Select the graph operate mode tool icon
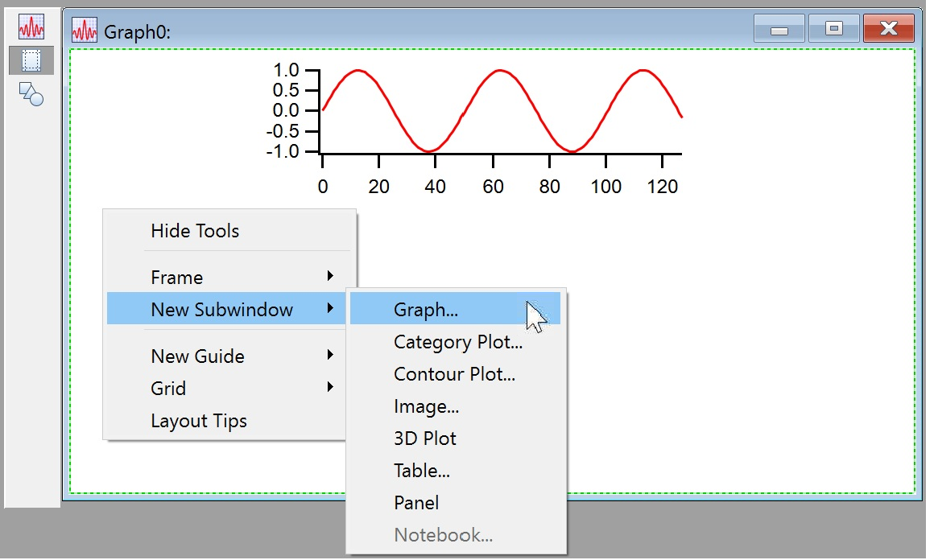The image size is (934, 560). pos(31,28)
